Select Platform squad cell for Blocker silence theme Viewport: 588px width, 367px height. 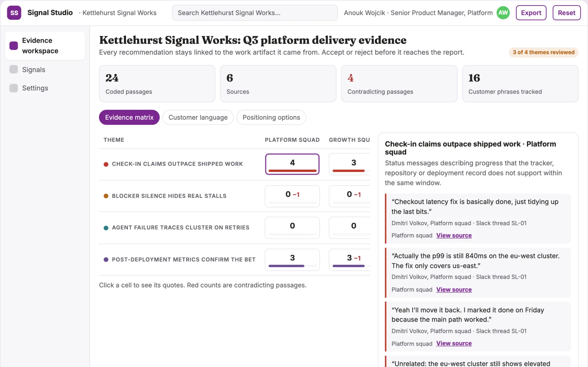point(292,196)
